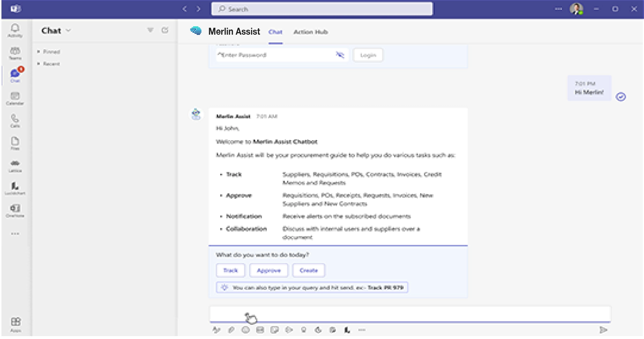Click the Approve button

click(x=269, y=271)
